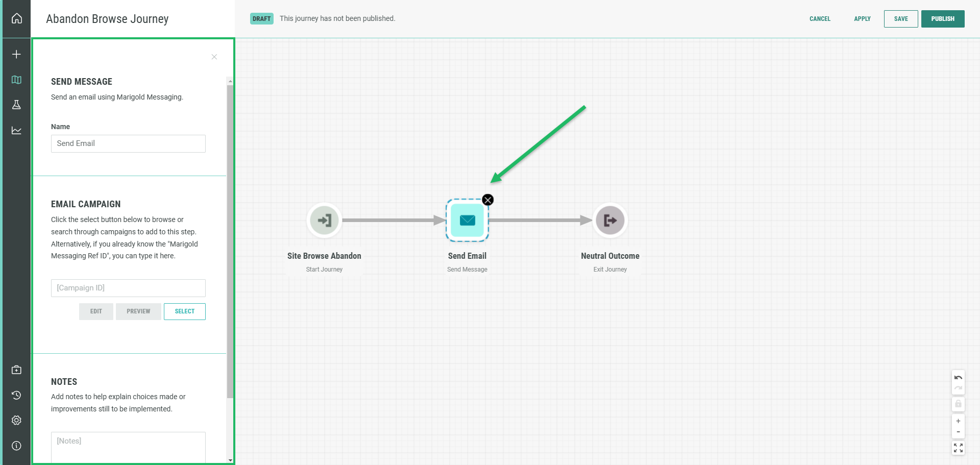Click the Save button
The image size is (980, 465).
pos(900,19)
